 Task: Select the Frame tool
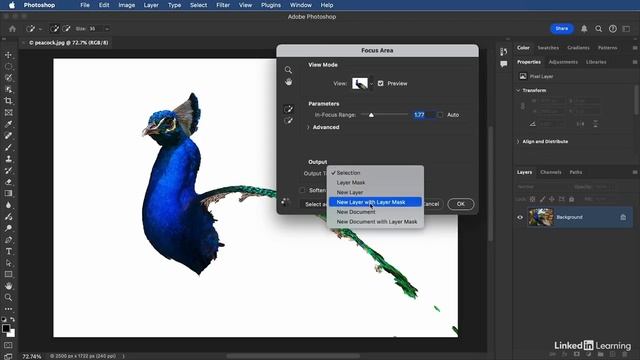pyautogui.click(x=8, y=112)
